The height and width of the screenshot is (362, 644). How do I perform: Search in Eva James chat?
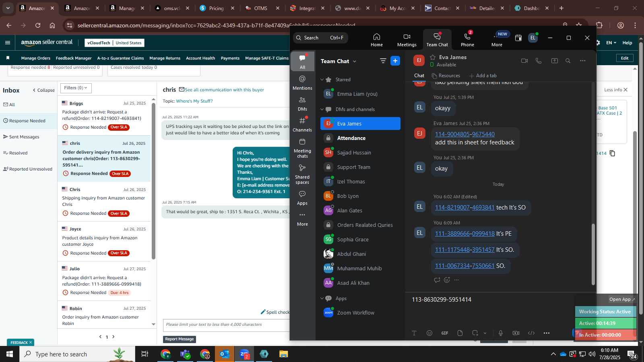pos(568,61)
